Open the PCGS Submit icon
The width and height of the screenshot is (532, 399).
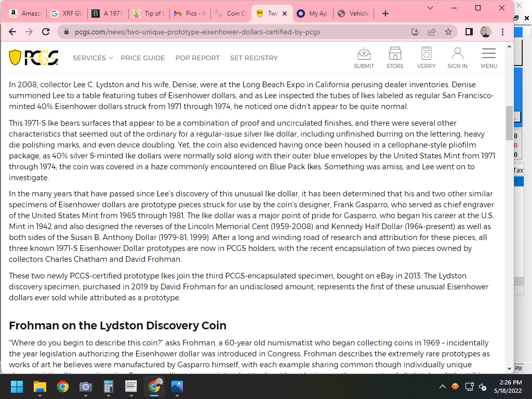[364, 58]
